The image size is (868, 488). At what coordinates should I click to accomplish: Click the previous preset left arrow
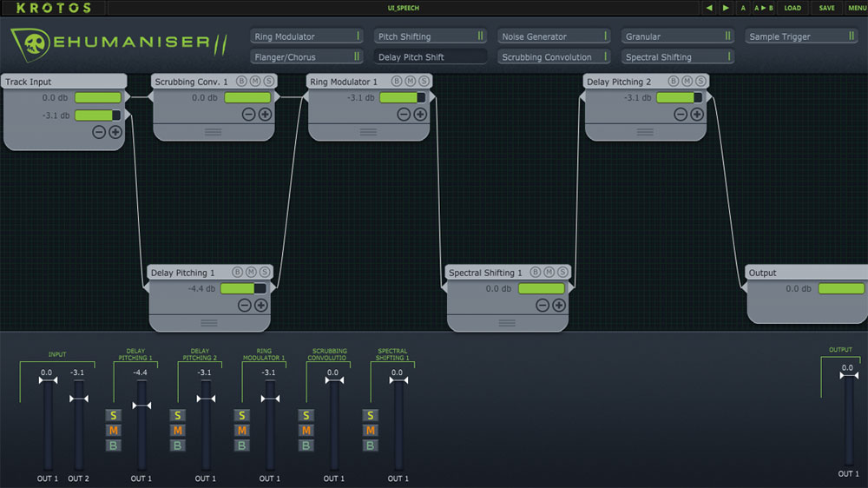click(709, 8)
